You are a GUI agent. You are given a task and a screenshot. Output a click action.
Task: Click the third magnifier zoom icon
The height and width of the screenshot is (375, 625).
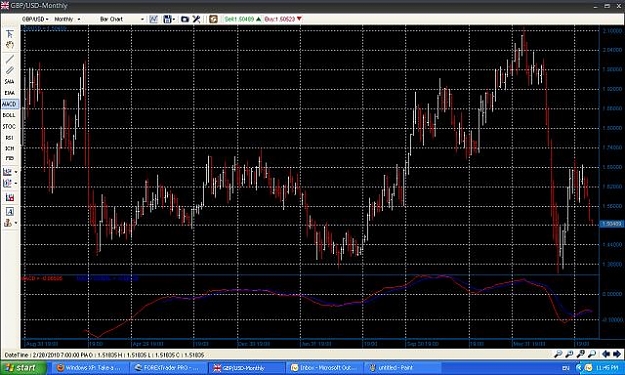(581, 354)
